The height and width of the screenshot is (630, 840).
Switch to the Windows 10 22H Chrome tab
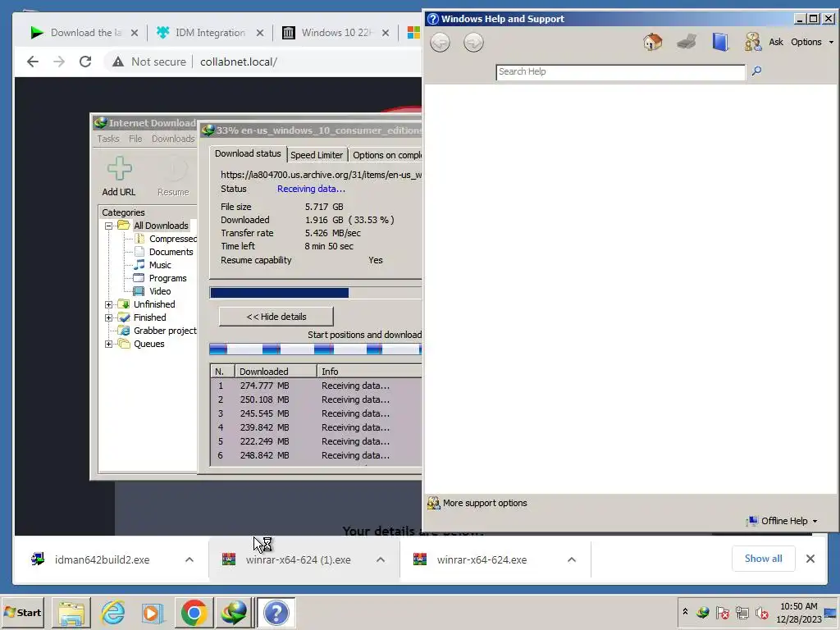336,33
